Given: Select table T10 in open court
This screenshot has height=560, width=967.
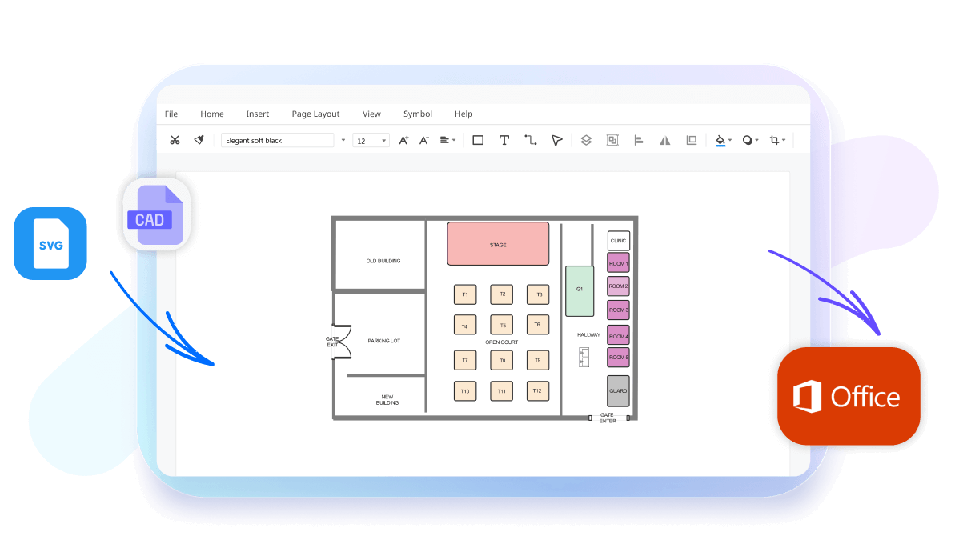Looking at the screenshot, I should coord(465,390).
